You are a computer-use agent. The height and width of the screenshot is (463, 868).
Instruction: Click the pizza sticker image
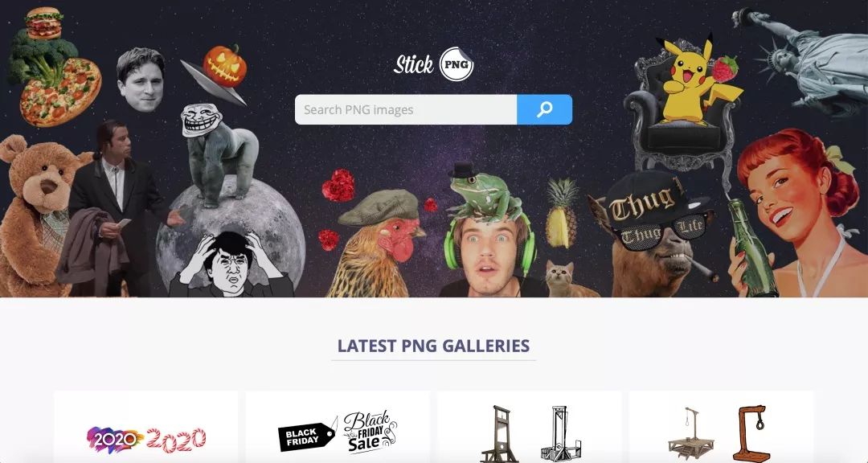60,92
